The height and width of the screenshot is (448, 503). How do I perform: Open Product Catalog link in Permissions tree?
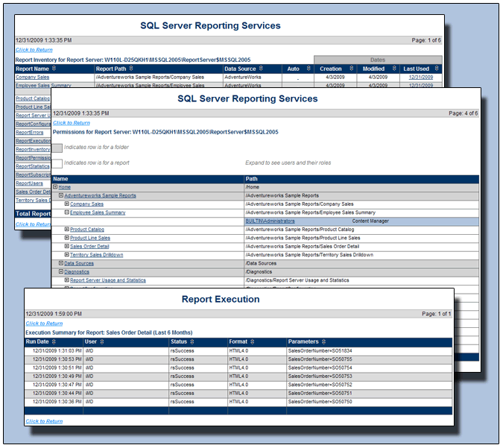pyautogui.click(x=87, y=230)
